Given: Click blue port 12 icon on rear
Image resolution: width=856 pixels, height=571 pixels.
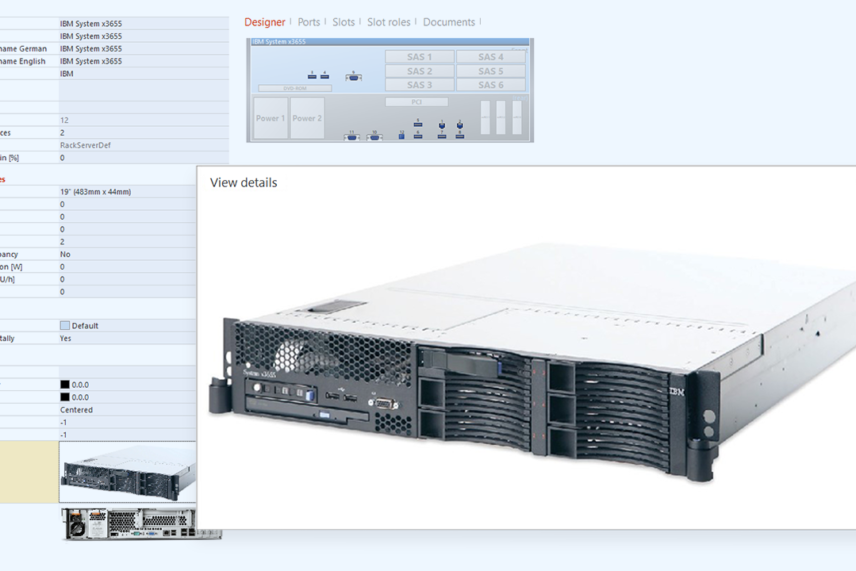Looking at the screenshot, I should pyautogui.click(x=401, y=136).
